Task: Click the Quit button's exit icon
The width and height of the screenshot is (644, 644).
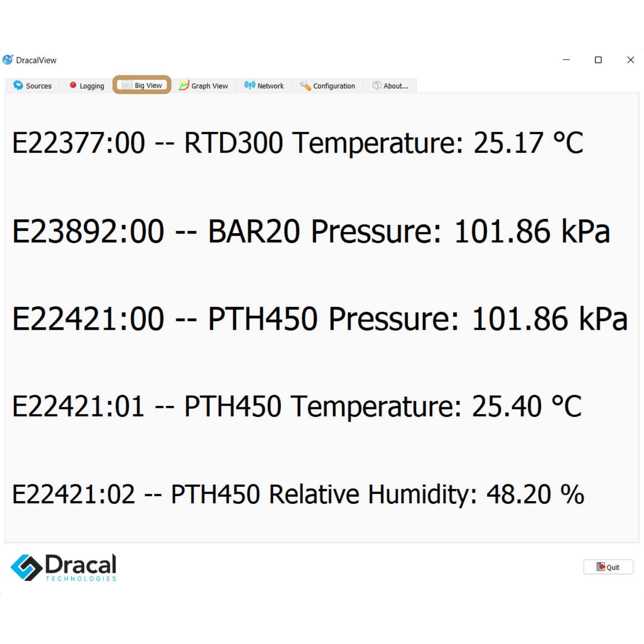Action: [x=601, y=567]
